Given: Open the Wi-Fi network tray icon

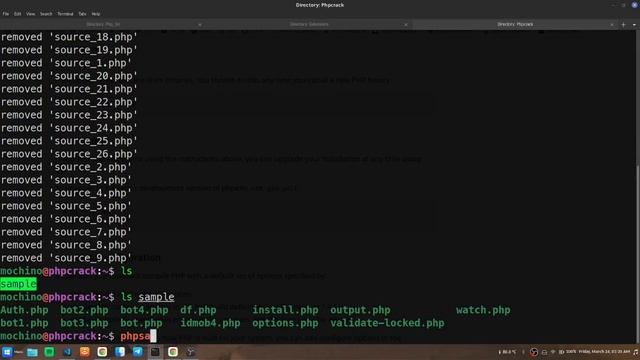Looking at the screenshot, I should pyautogui.click(x=553, y=352).
